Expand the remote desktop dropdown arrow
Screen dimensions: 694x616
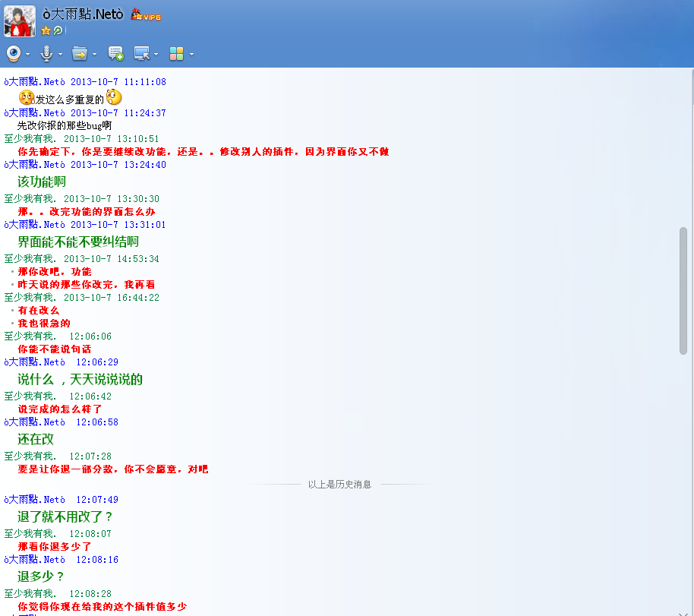[156, 54]
